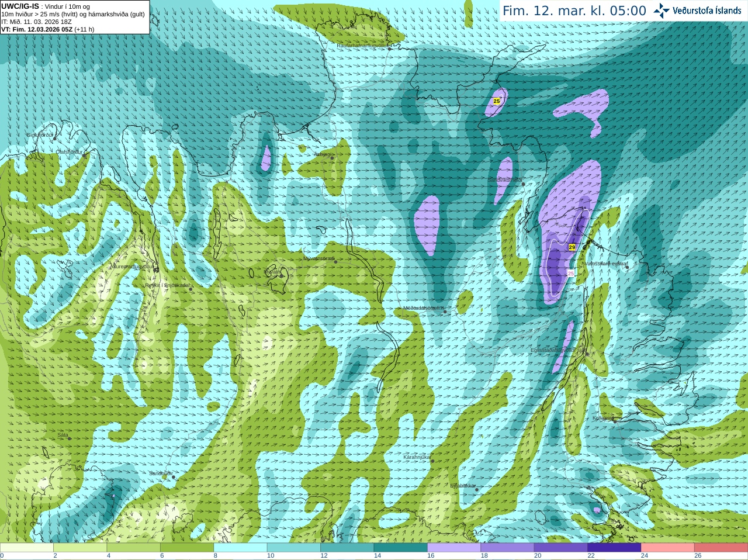
Task: Click the northern yellow gust label 25
Action: click(x=497, y=101)
